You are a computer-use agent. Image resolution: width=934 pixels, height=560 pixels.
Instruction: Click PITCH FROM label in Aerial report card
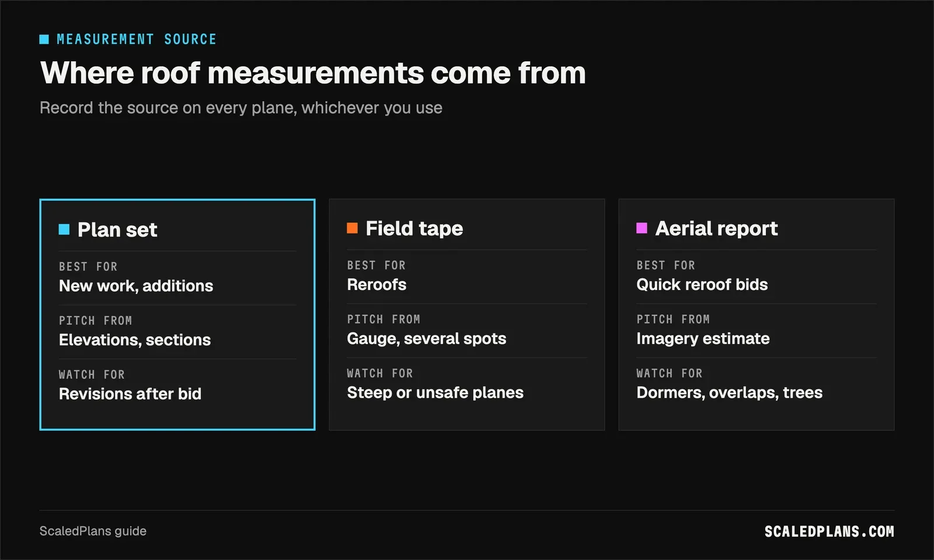click(x=673, y=320)
